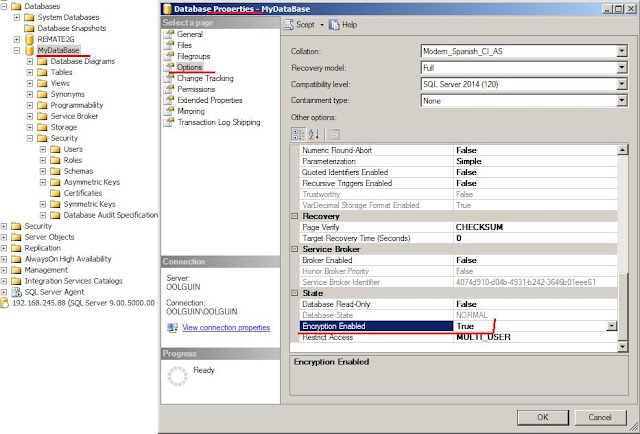Collapse the Recovery section
Image resolution: width=640 pixels, height=434 pixels.
(295, 216)
